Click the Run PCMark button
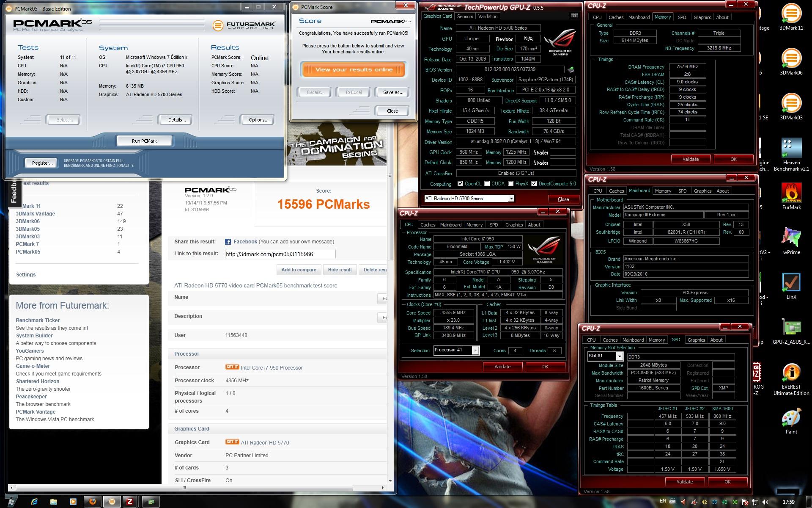812x508 pixels. coord(144,141)
